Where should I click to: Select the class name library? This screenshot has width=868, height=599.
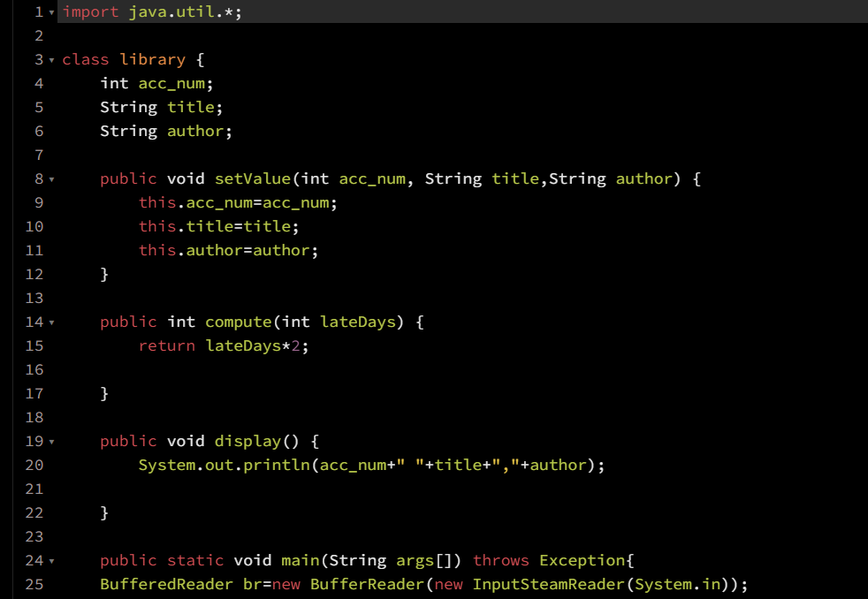152,59
